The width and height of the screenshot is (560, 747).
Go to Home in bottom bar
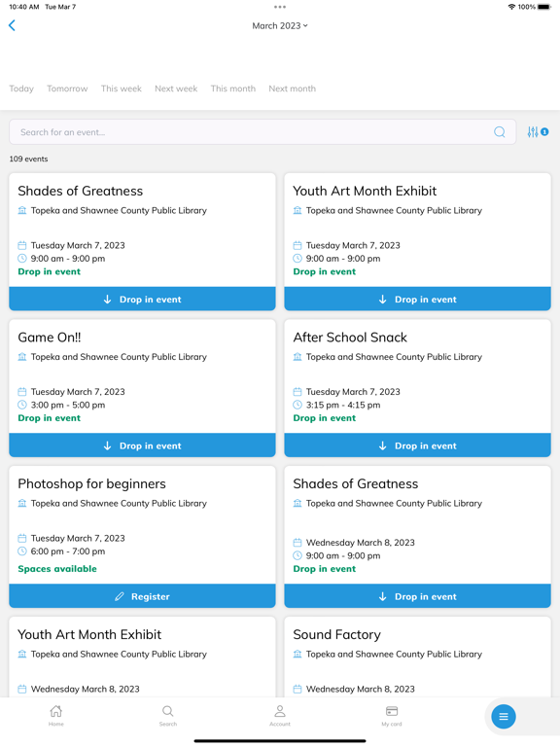55,716
